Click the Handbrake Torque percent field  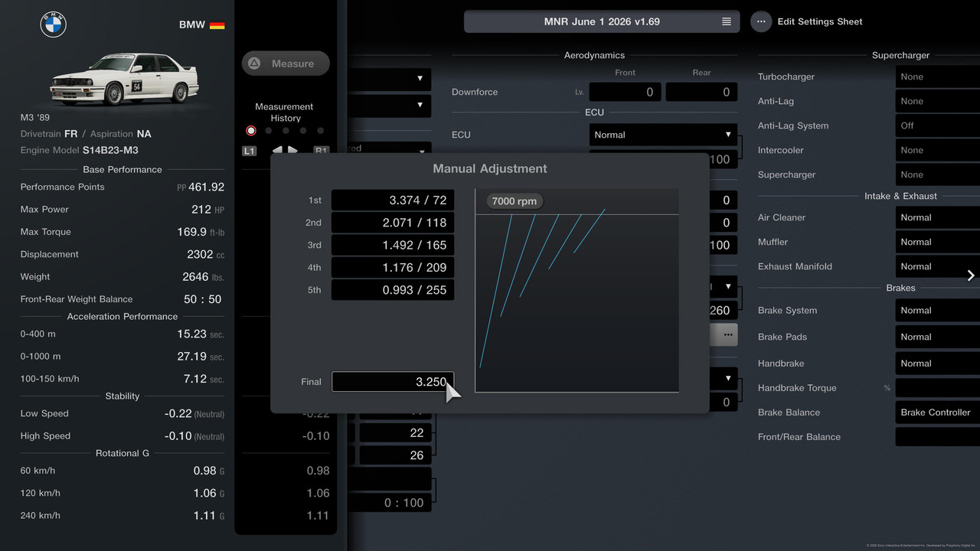pos(938,388)
